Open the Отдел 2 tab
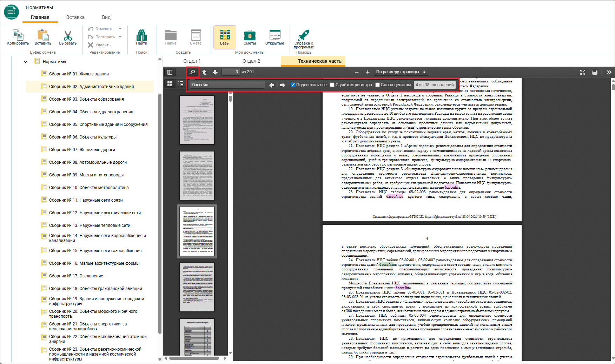 click(x=251, y=61)
